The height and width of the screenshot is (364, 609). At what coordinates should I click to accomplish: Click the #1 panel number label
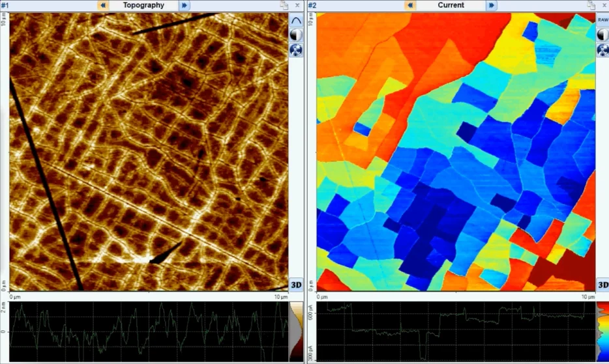click(x=5, y=5)
